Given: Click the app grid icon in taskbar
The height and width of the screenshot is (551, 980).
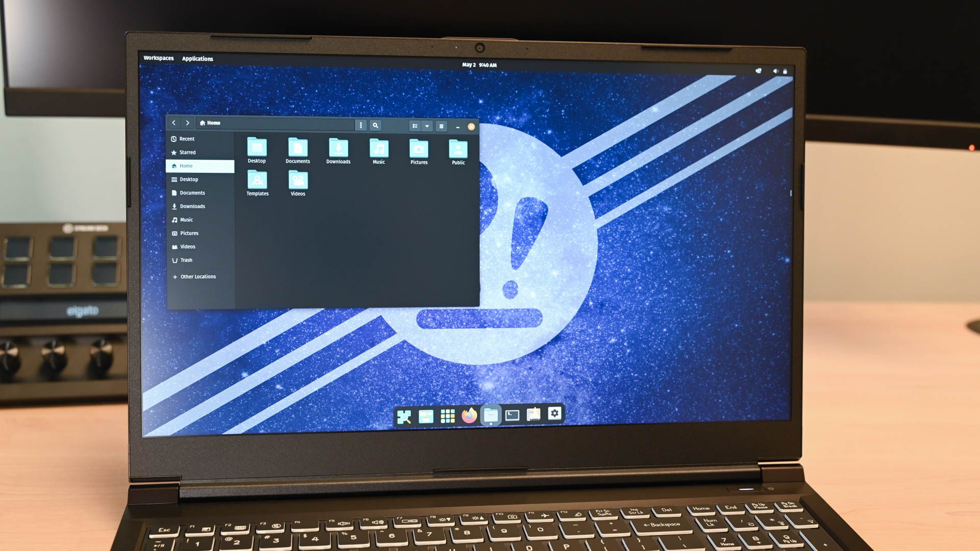Looking at the screenshot, I should [447, 414].
